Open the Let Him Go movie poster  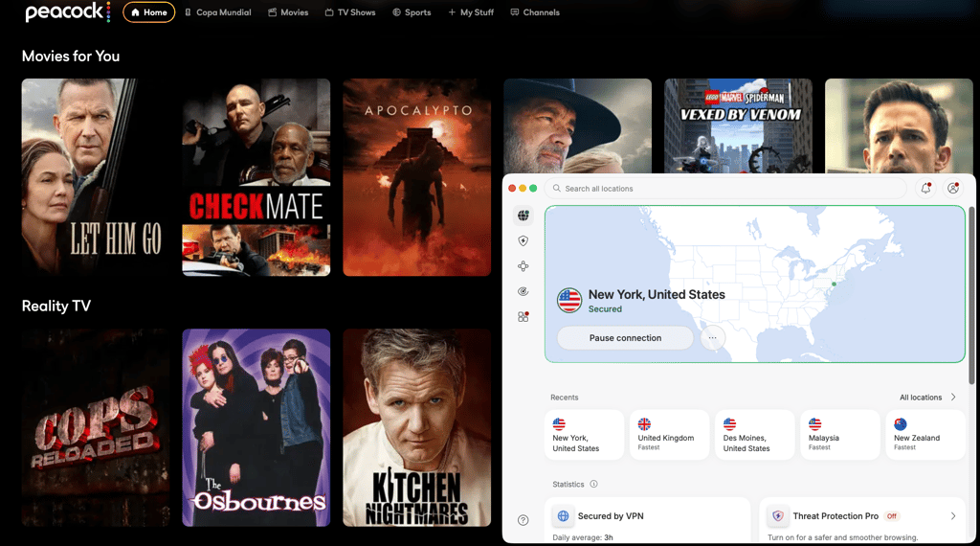(x=96, y=177)
